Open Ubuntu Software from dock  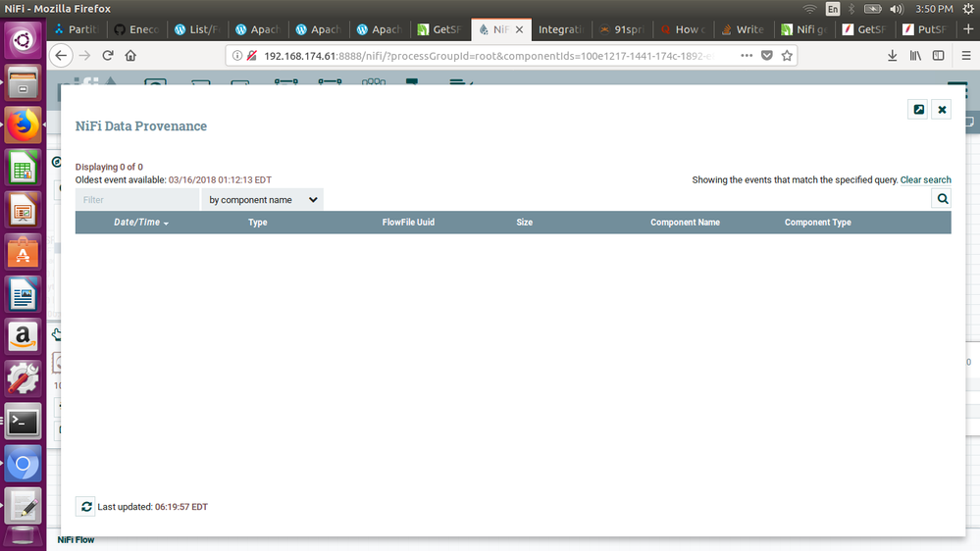point(23,252)
